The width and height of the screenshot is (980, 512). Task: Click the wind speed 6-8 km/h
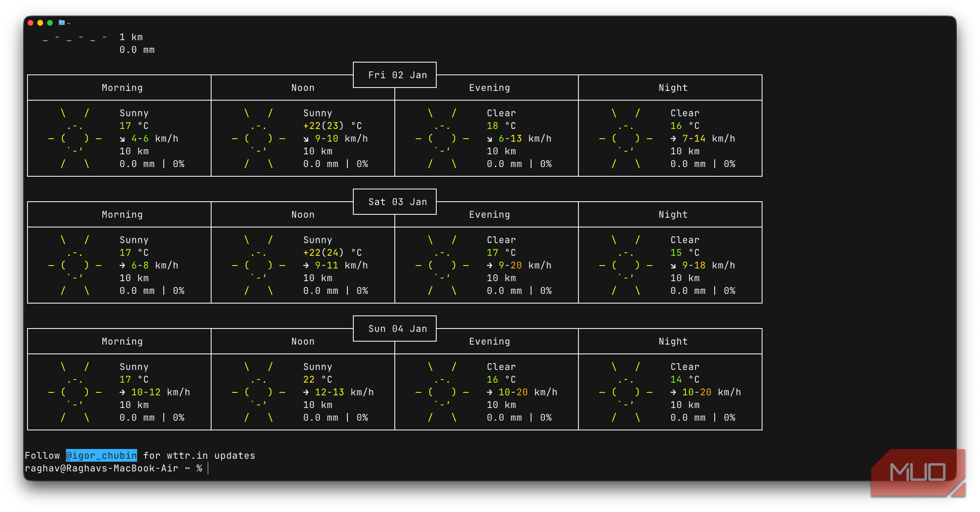tap(149, 266)
